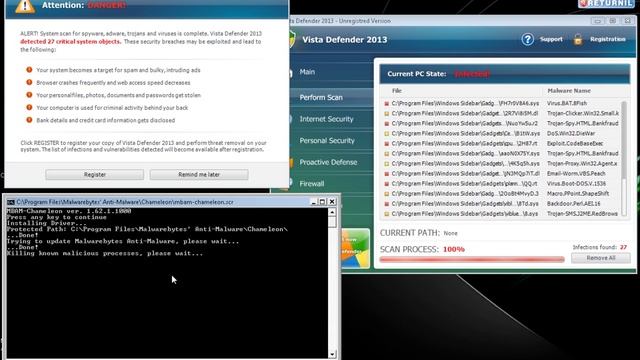
Task: Close the command prompt window
Action: (332, 202)
